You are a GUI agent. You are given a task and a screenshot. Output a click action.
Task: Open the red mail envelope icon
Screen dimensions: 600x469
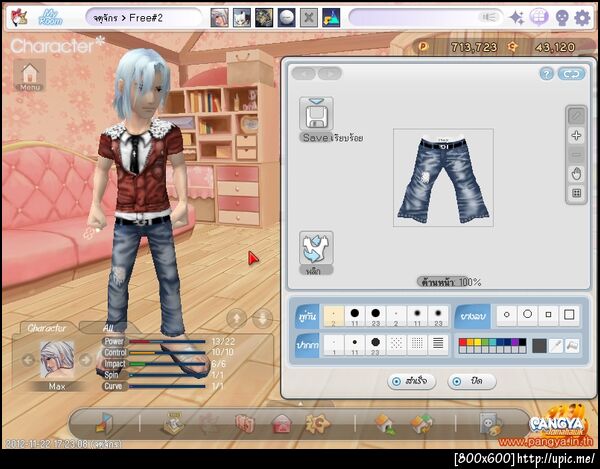pyautogui.click(x=282, y=424)
